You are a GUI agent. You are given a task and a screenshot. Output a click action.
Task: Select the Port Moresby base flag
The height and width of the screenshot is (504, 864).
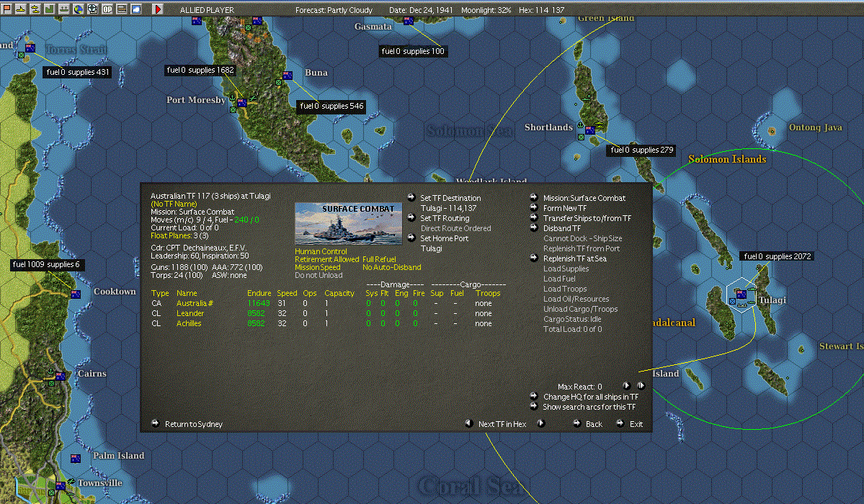click(x=241, y=103)
